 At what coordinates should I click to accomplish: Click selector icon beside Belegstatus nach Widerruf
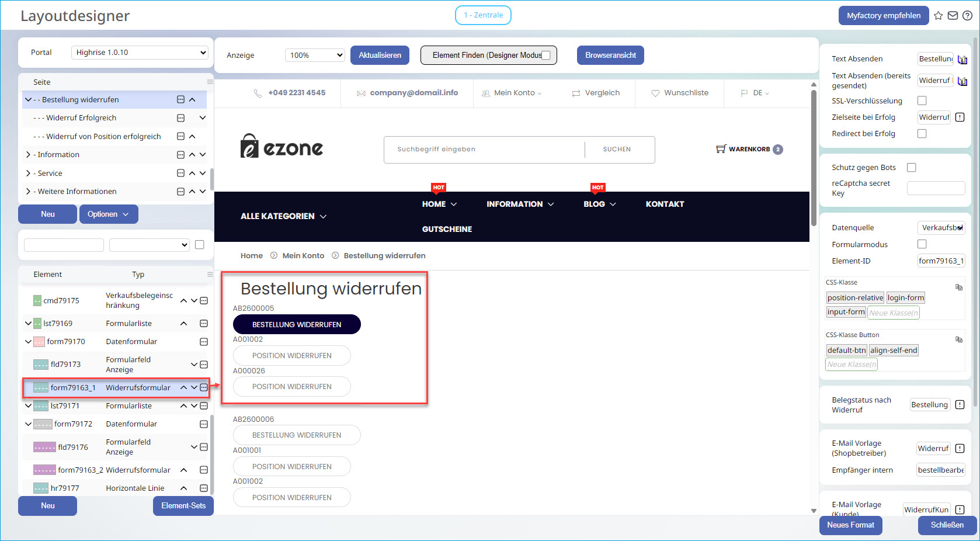click(960, 405)
